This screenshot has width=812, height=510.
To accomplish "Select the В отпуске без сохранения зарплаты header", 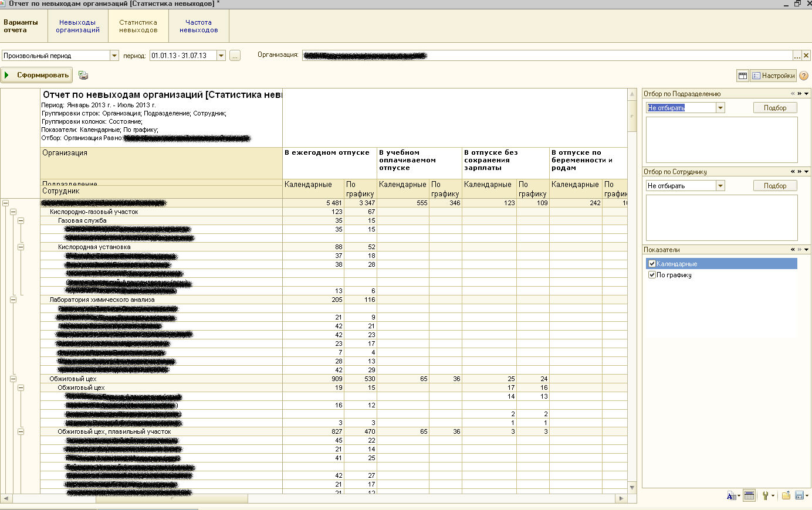I will click(x=506, y=163).
